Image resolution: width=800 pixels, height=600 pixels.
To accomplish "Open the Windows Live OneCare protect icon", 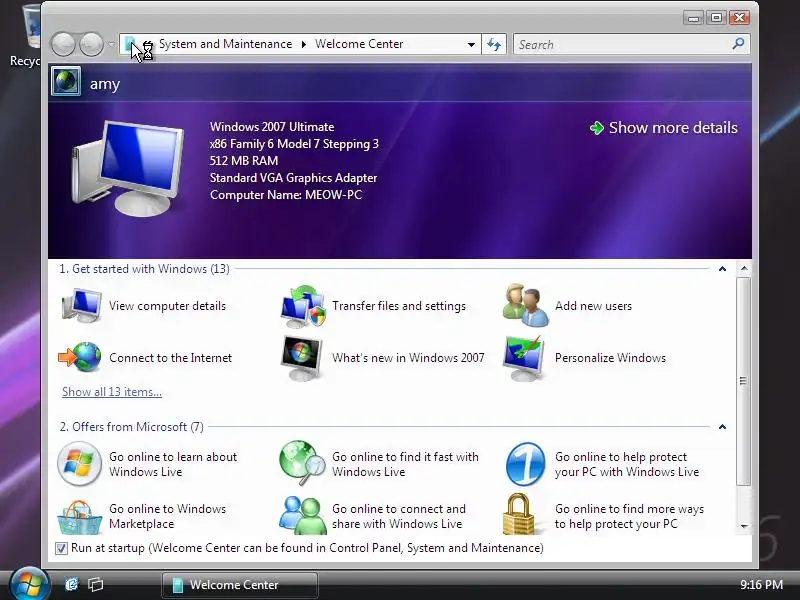I will (x=526, y=464).
